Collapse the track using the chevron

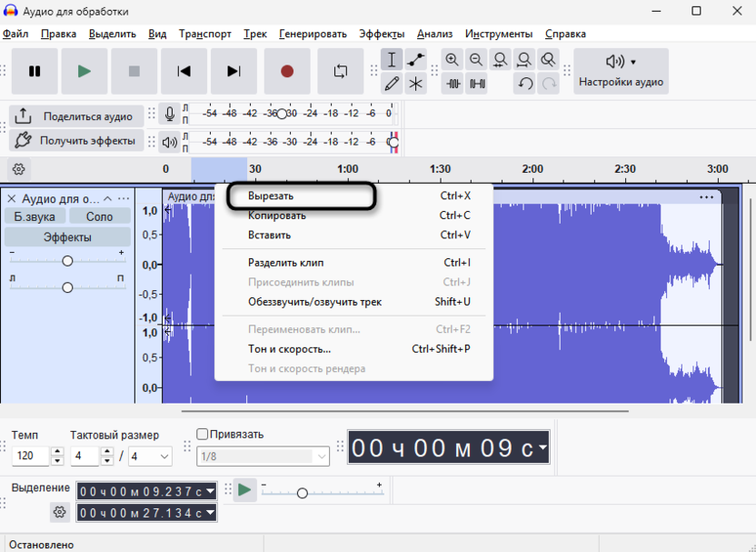tap(106, 197)
